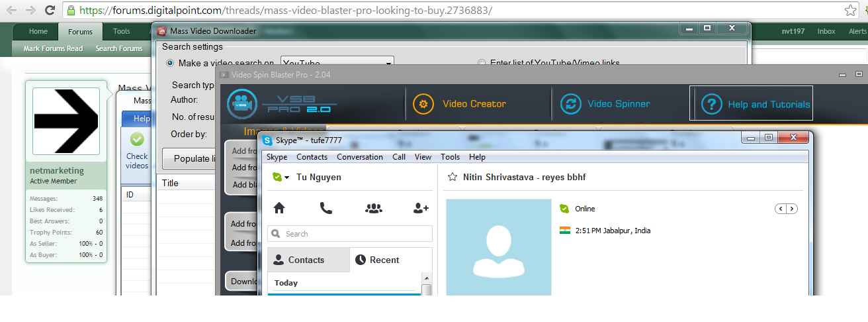Click the netmarketing arrow avatar
This screenshot has width=868, height=322.
pos(66,121)
